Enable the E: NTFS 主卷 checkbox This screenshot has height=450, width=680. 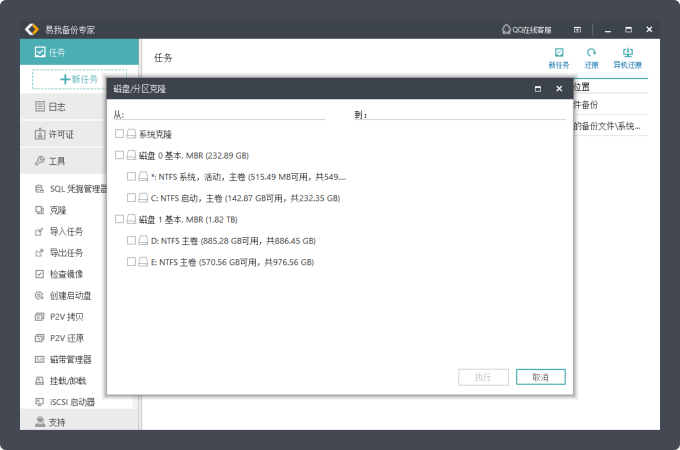point(132,262)
